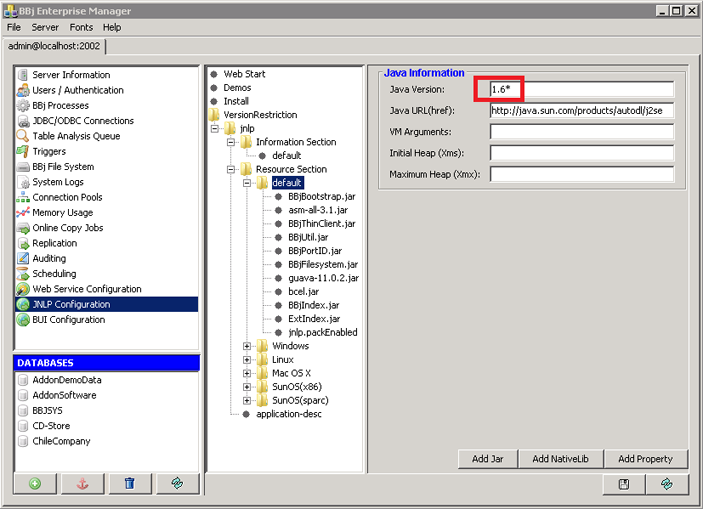Click the Add NativeLib button
Viewport: 703px width, 509px height.
[x=560, y=459]
